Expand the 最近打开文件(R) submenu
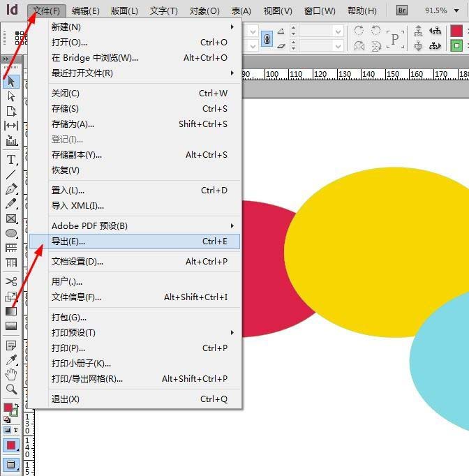This screenshot has height=476, width=469. coord(232,73)
